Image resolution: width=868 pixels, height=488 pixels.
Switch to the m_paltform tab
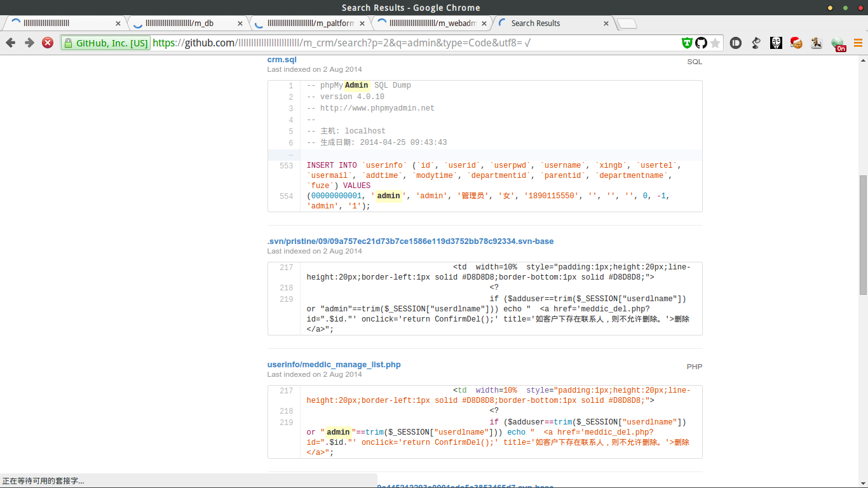[x=309, y=24]
